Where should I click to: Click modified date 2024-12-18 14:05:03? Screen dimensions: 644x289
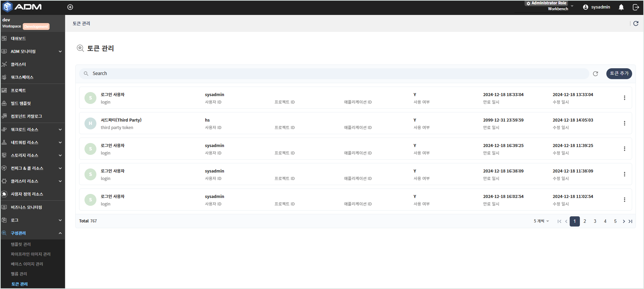pos(573,120)
